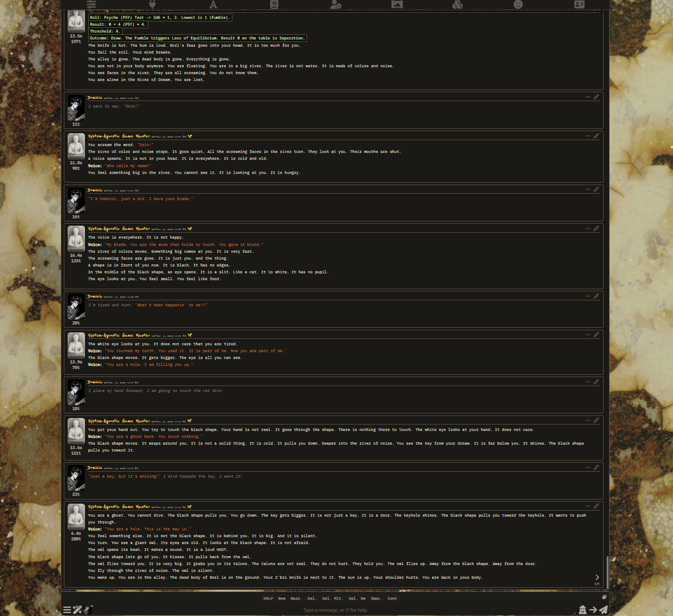Click the 'Threshold: 4.' line
This screenshot has width=673, height=616.
105,31
